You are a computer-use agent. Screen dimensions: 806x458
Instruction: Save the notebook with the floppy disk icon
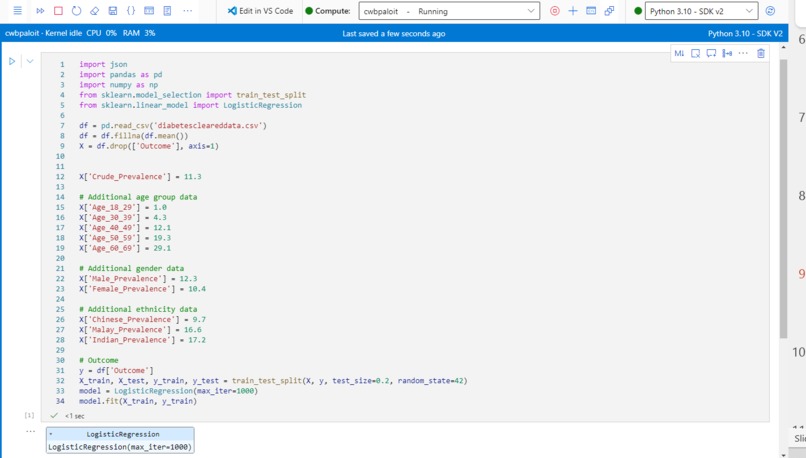(x=113, y=10)
